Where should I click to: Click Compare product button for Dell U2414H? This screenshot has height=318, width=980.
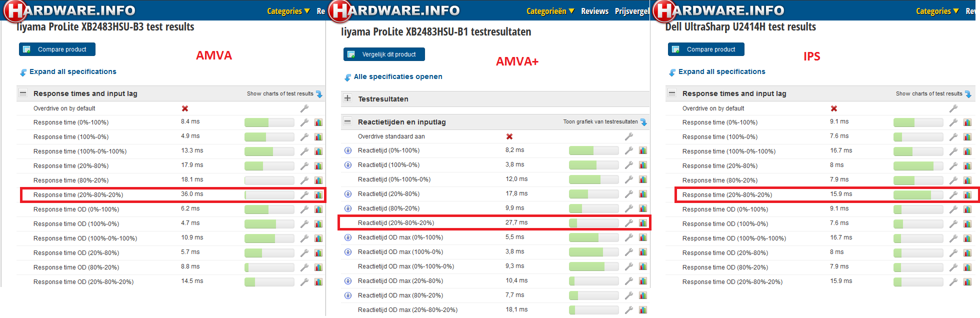[706, 49]
